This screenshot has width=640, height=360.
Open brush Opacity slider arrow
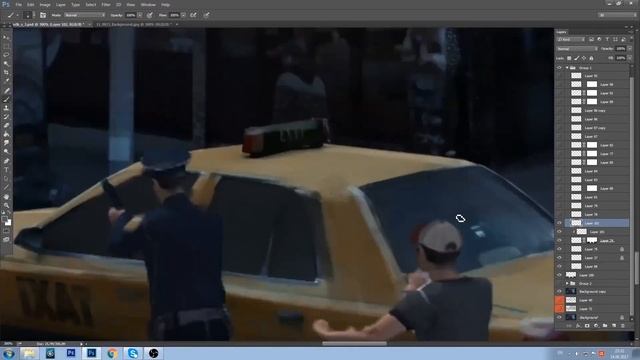pyautogui.click(x=140, y=15)
